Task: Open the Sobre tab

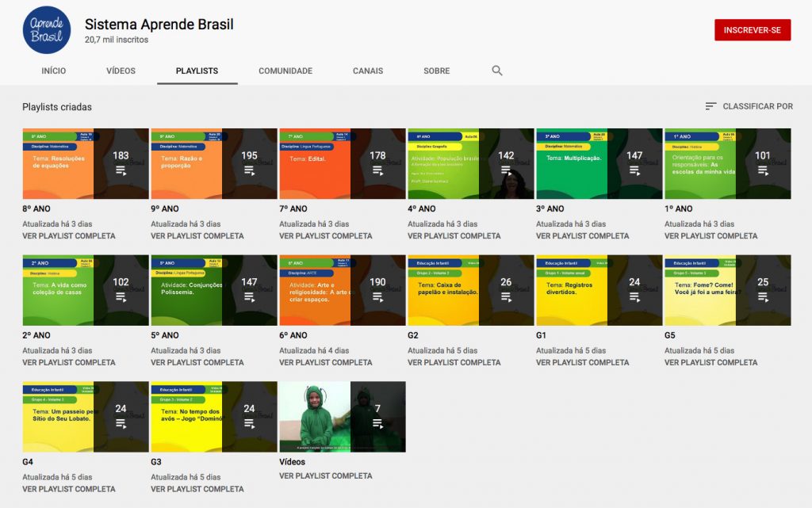Action: click(437, 71)
